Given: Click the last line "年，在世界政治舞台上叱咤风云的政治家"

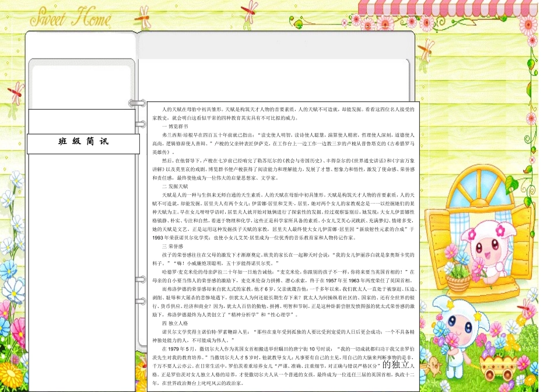Looking at the screenshot, I should point(198,383).
